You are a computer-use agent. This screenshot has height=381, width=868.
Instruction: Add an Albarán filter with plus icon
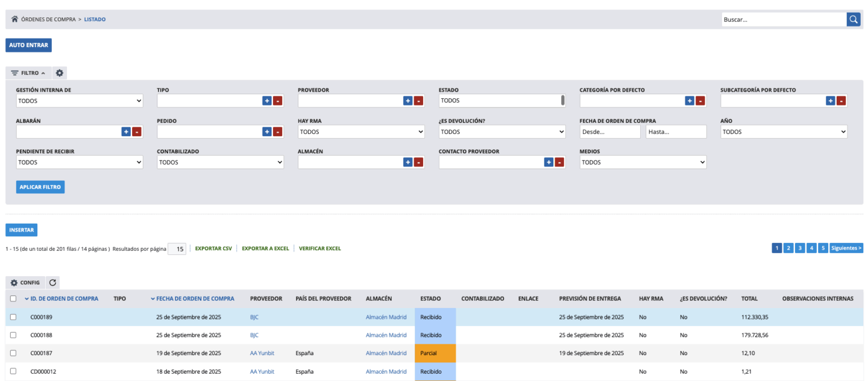tap(126, 131)
